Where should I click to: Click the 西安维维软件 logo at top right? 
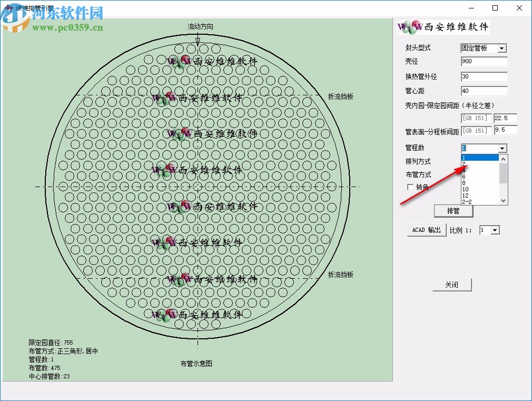pos(444,27)
